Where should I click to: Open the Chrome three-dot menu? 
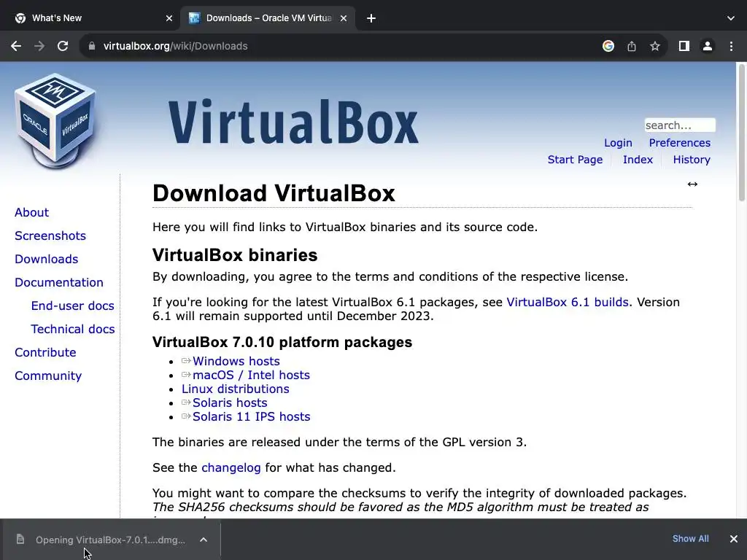tap(731, 46)
